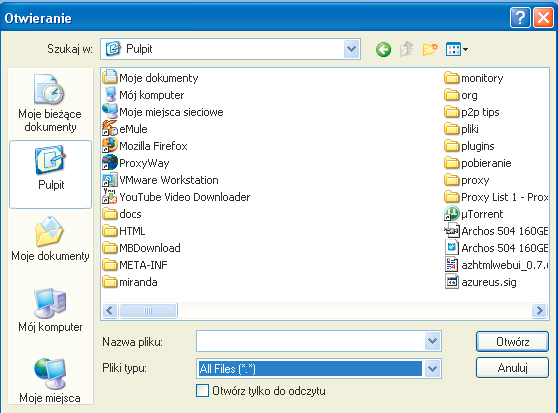This screenshot has height=413, width=558.
Task: Go up one folder level icon
Action: pyautogui.click(x=406, y=49)
